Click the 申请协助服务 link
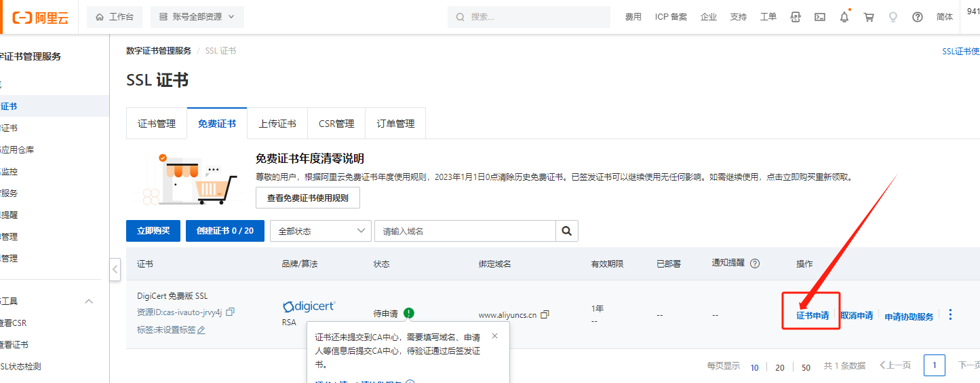The width and height of the screenshot is (980, 383). pyautogui.click(x=909, y=316)
